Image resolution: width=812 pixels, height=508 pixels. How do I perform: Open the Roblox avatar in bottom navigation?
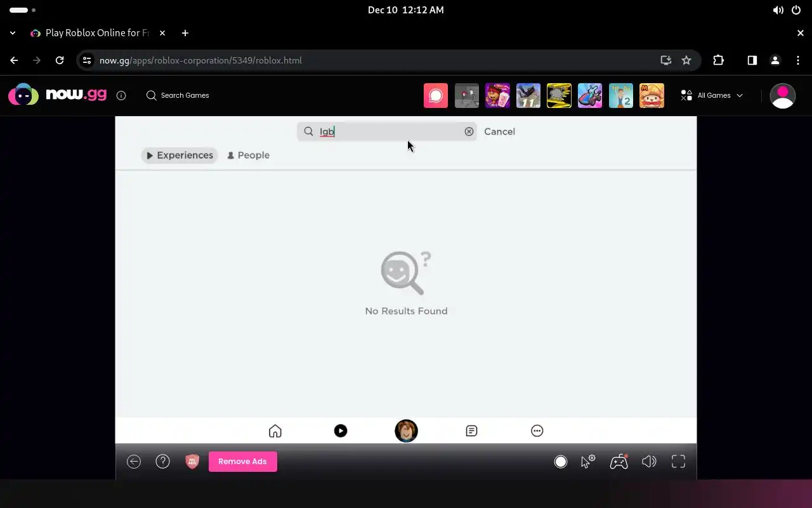[406, 431]
